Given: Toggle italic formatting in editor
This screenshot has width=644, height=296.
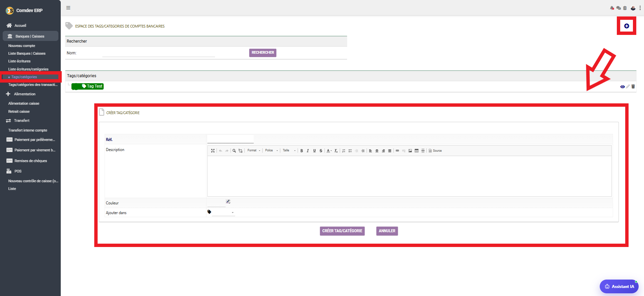Looking at the screenshot, I should tap(308, 151).
